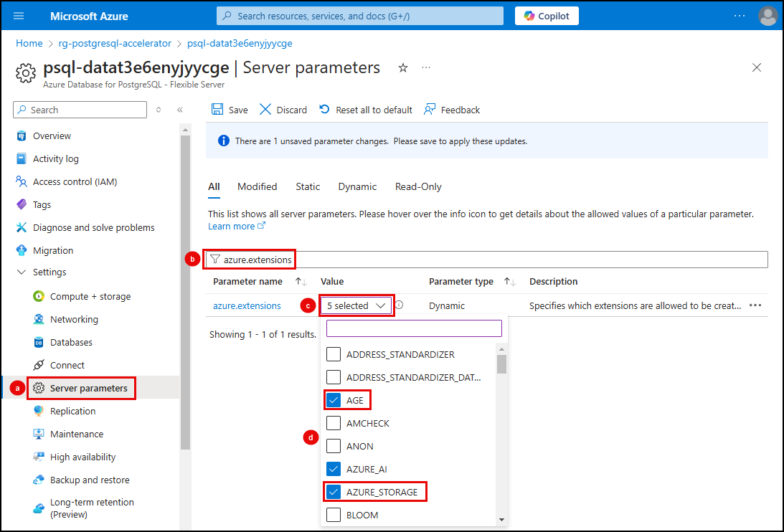This screenshot has height=532, width=784.
Task: Open Compute + storage settings
Action: [90, 297]
